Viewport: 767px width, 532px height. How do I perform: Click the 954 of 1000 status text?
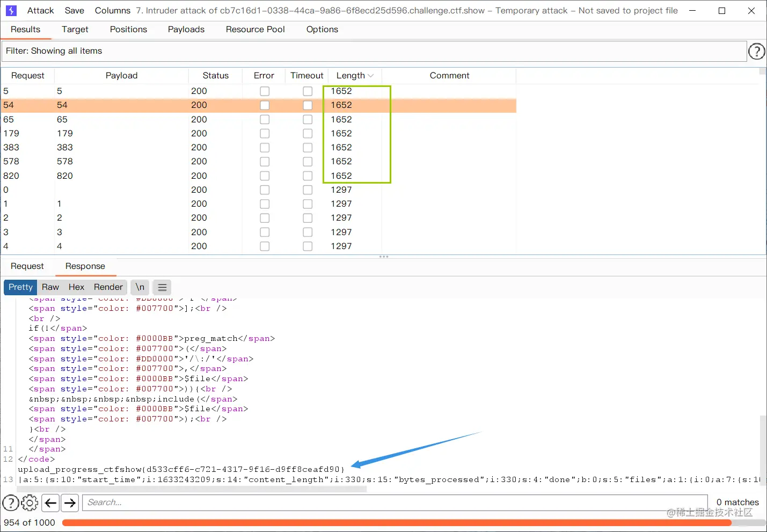[x=30, y=523]
